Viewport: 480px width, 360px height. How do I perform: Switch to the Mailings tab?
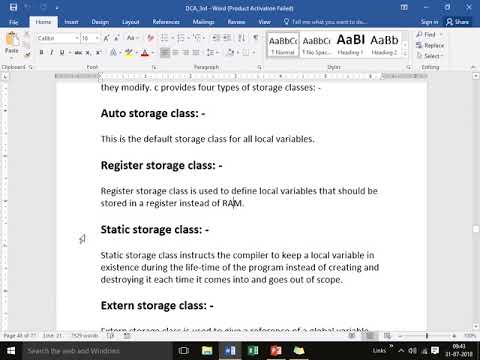point(203,22)
